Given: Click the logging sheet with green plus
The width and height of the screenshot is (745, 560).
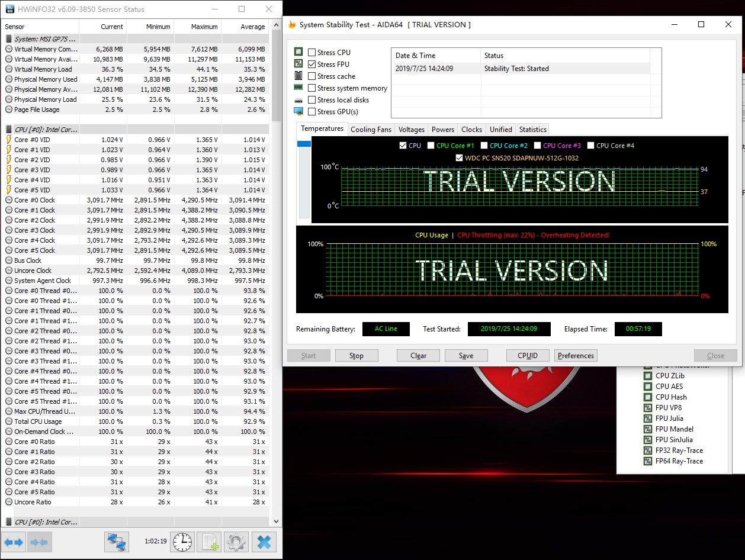Looking at the screenshot, I should pyautogui.click(x=209, y=542).
